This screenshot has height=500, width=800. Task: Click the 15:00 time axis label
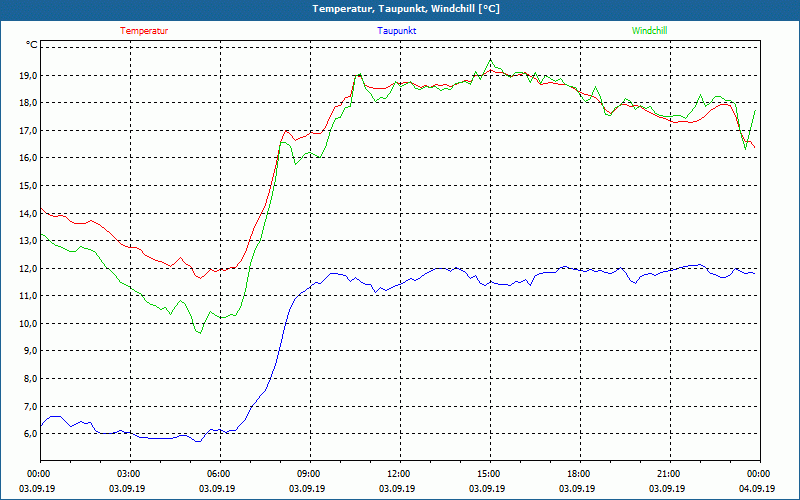point(490,474)
